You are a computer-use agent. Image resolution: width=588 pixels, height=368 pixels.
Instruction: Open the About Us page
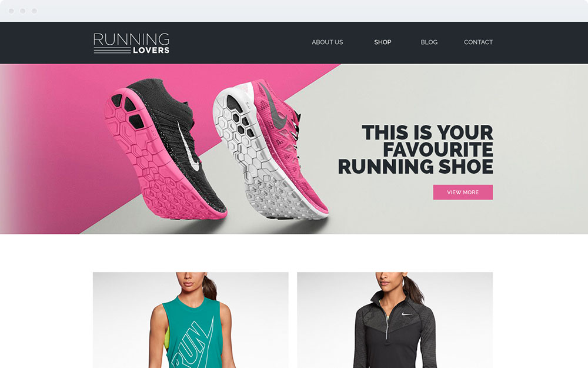tap(327, 42)
